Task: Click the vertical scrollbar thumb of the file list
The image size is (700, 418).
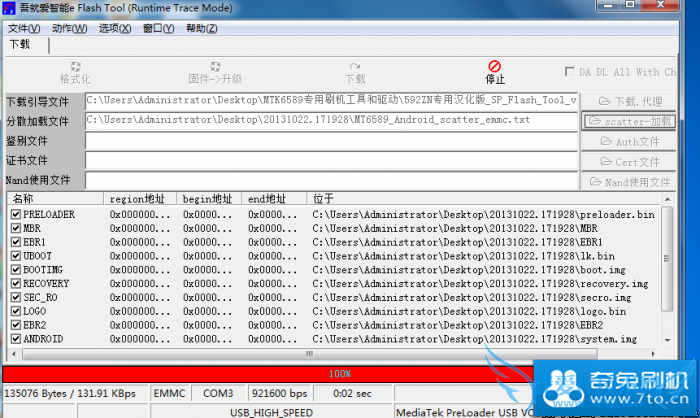Action: click(x=667, y=259)
